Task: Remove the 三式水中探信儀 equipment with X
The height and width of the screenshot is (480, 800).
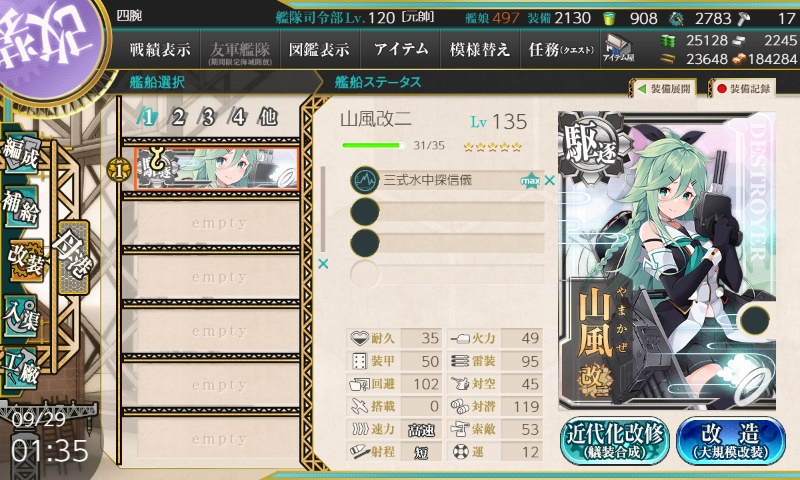Action: pyautogui.click(x=549, y=180)
